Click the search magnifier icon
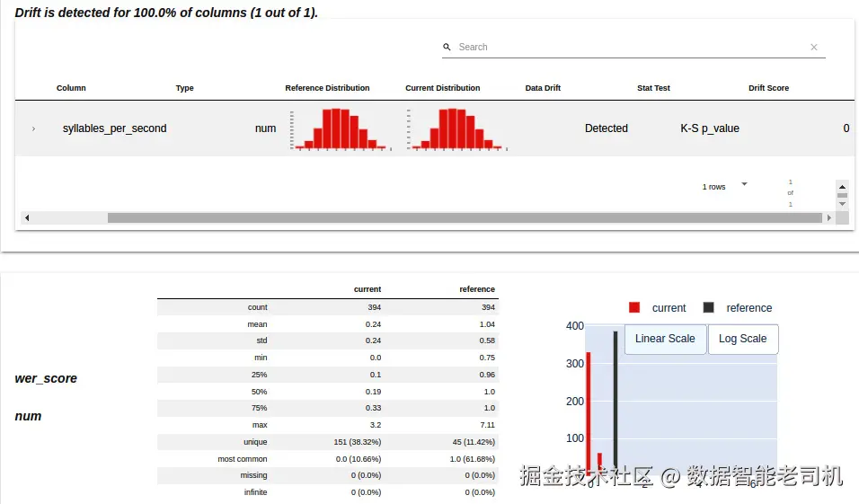859x504 pixels. click(x=447, y=47)
